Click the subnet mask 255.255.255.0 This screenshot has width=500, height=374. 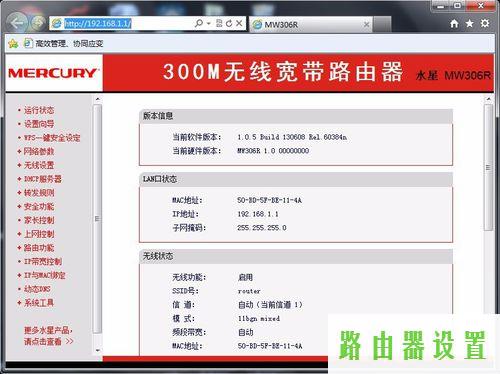[x=262, y=228]
